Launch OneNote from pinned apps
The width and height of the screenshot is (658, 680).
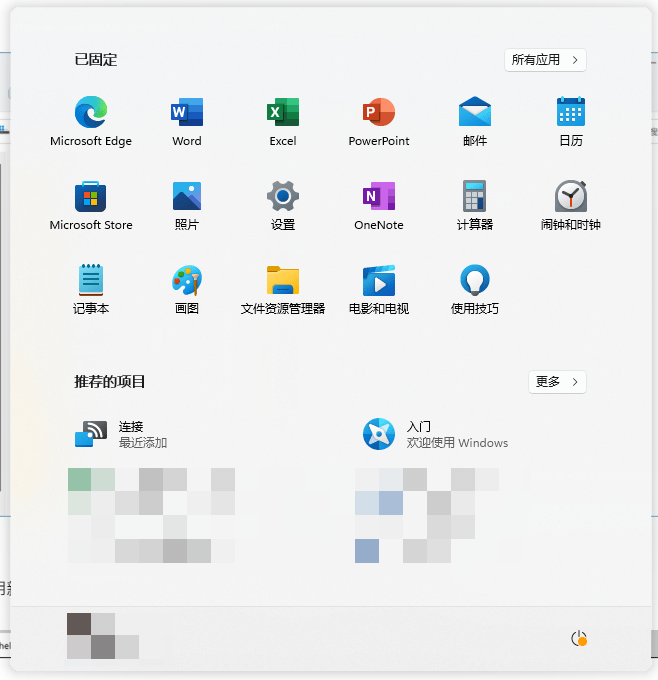coord(379,196)
